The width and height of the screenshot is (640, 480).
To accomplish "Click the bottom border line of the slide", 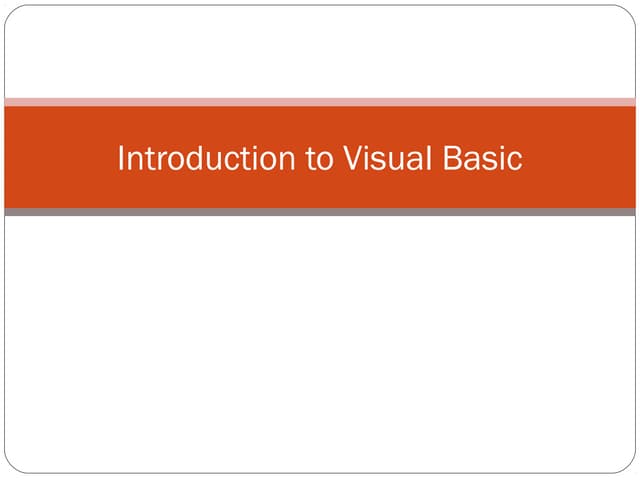I will [x=320, y=472].
